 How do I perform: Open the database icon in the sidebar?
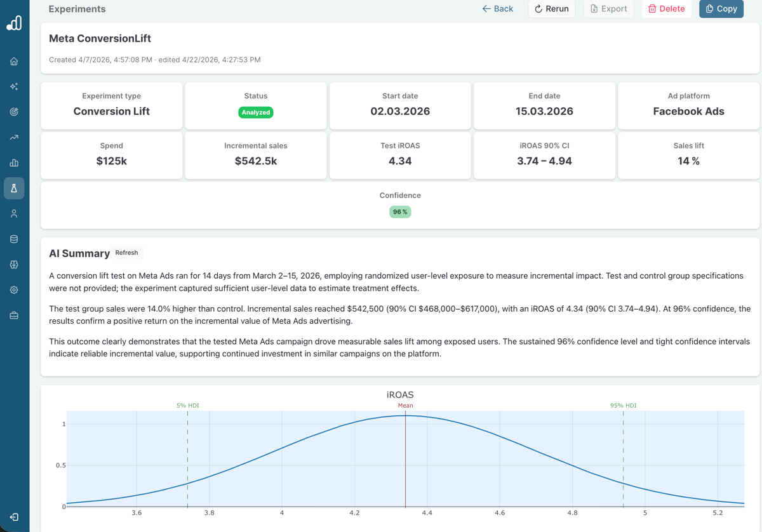point(14,239)
